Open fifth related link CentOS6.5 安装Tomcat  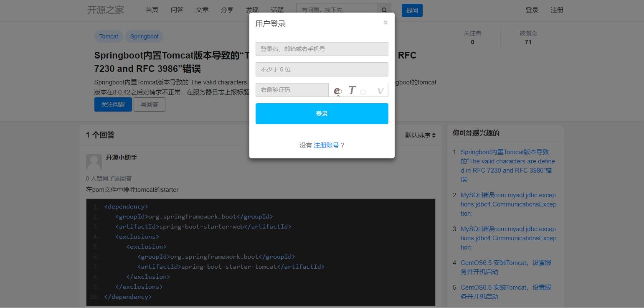click(506, 292)
